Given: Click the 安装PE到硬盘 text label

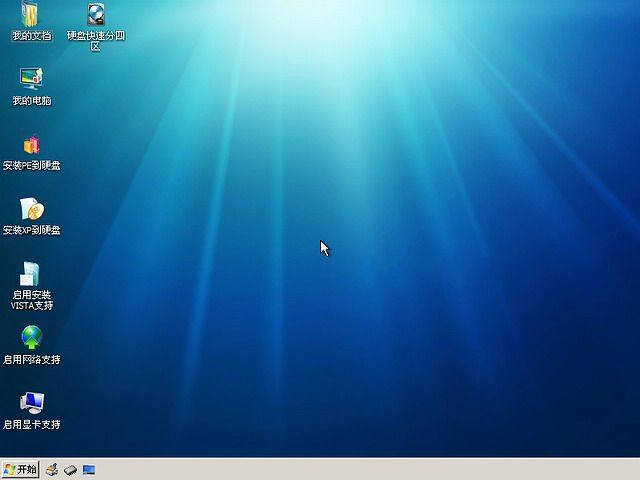Looking at the screenshot, I should click(31, 166).
